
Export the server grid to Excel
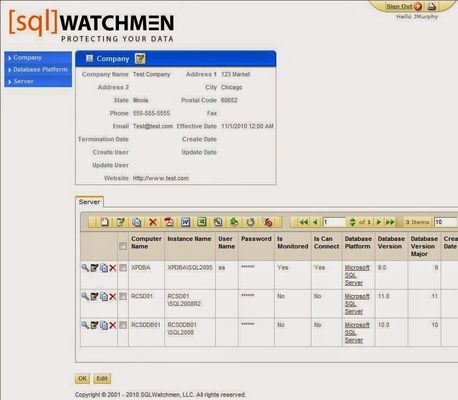[202, 222]
